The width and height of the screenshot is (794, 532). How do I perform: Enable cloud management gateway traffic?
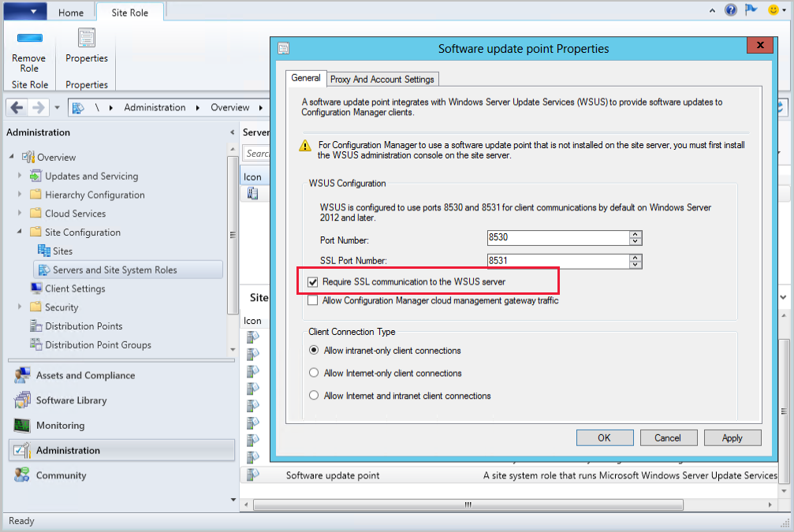point(313,299)
